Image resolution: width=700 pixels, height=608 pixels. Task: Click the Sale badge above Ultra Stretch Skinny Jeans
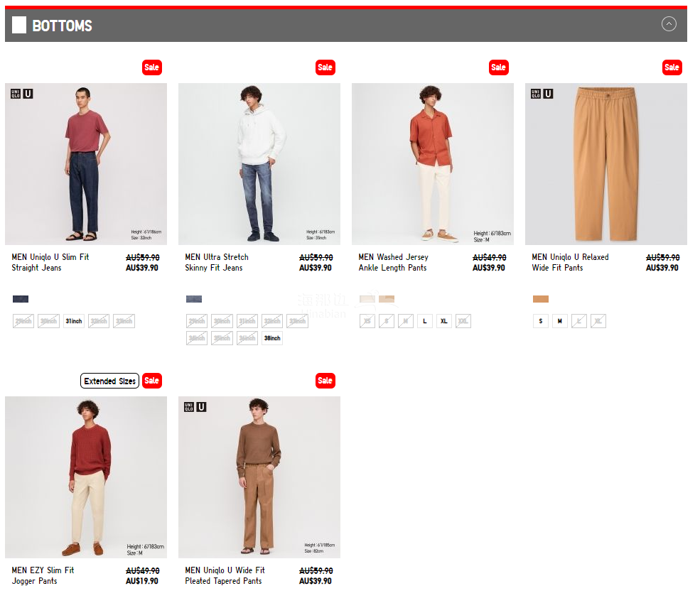click(x=325, y=67)
